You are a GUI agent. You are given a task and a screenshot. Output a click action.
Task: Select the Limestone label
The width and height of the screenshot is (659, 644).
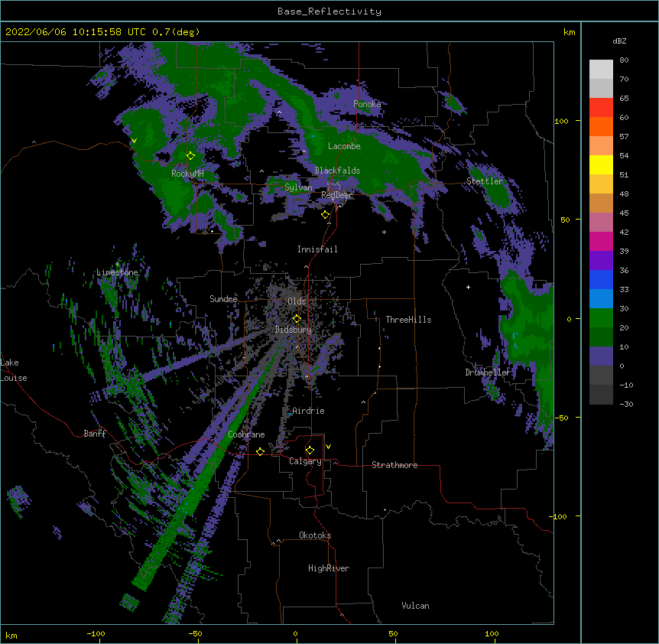point(117,272)
